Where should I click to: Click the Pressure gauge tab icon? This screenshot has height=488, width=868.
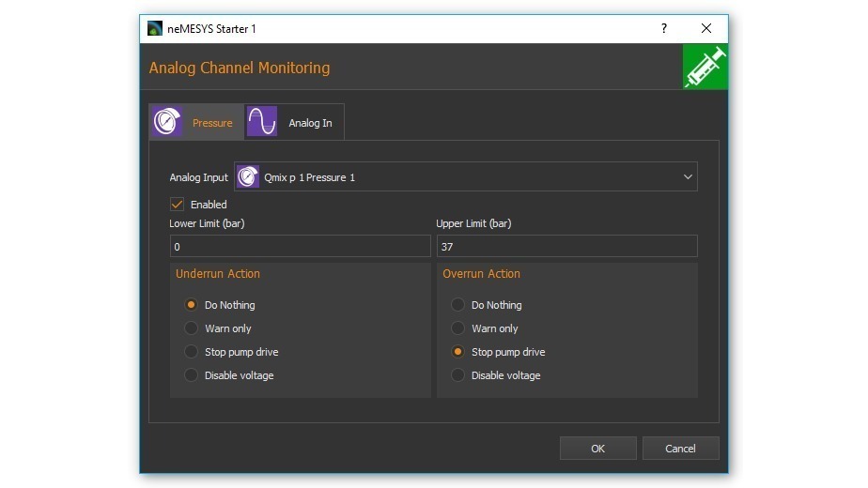point(167,122)
